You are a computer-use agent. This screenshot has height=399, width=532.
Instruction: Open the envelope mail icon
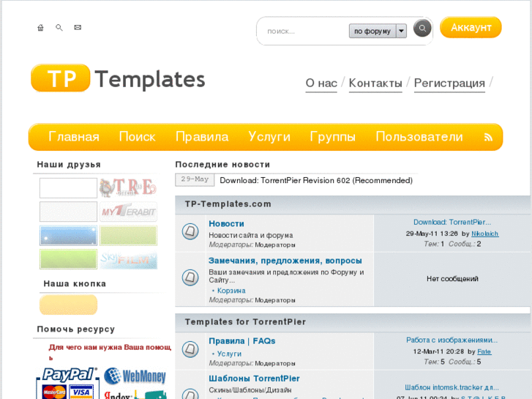78,28
